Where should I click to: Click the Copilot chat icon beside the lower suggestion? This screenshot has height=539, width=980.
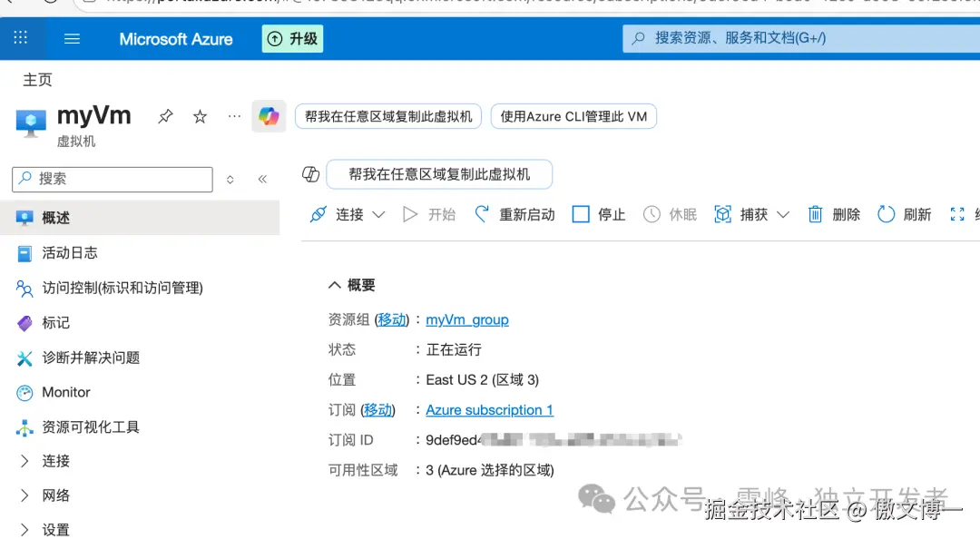(310, 174)
